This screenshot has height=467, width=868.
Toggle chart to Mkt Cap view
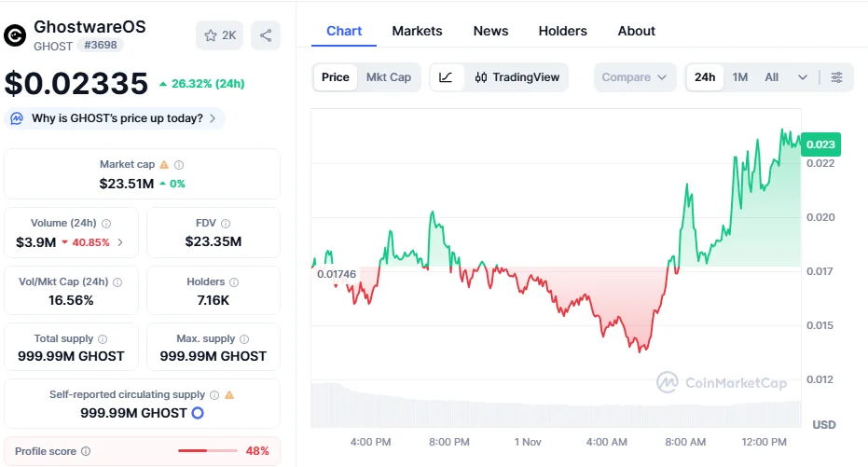click(388, 77)
